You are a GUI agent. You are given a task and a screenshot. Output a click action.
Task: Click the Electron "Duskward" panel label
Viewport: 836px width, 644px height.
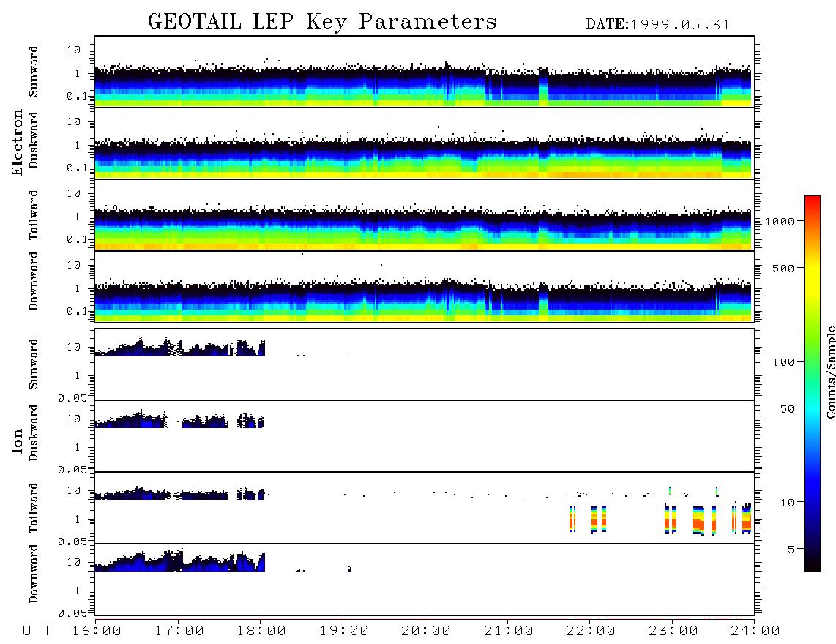point(34,140)
